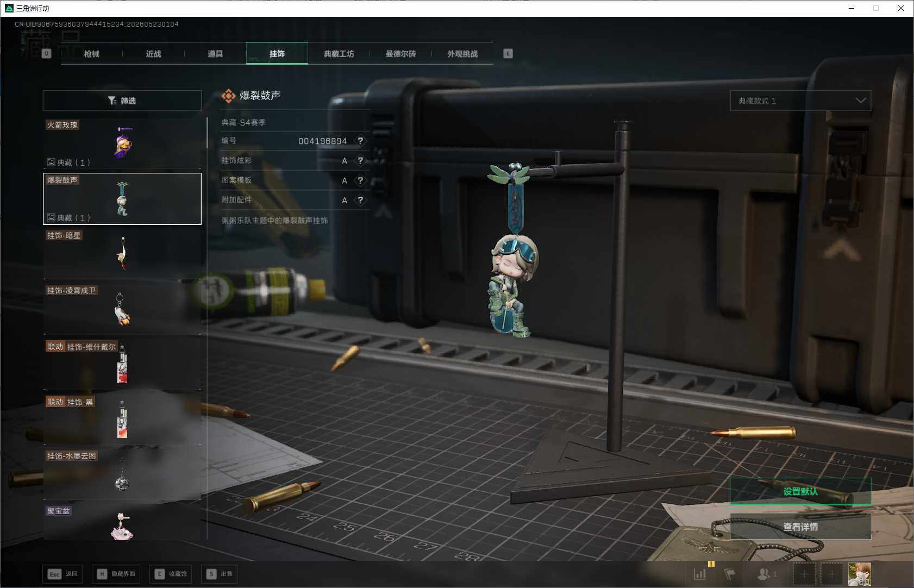The height and width of the screenshot is (588, 914).
Task: Select the 联动 挂饰-黑 charm item
Action: coord(122,419)
